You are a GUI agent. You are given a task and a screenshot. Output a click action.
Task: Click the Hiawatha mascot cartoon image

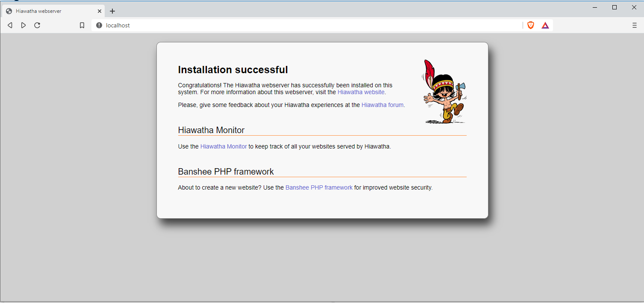coord(444,92)
